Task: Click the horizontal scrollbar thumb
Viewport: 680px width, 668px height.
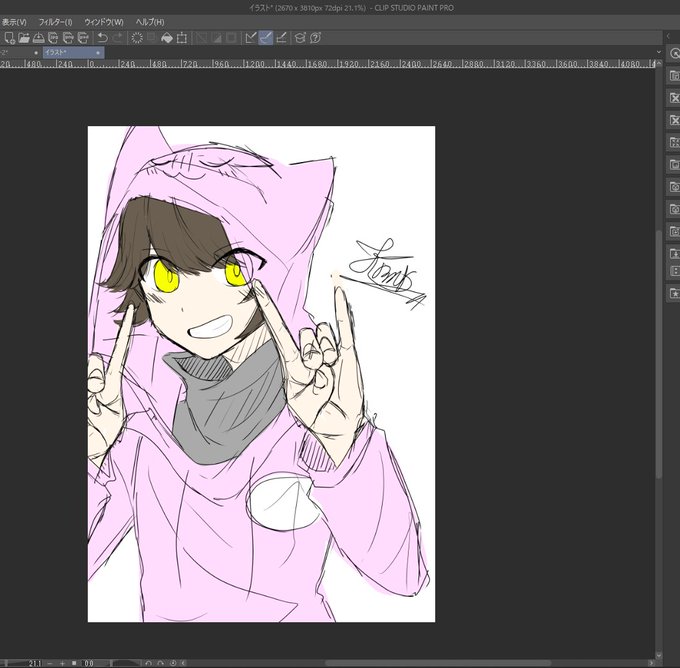Action: tap(437, 663)
